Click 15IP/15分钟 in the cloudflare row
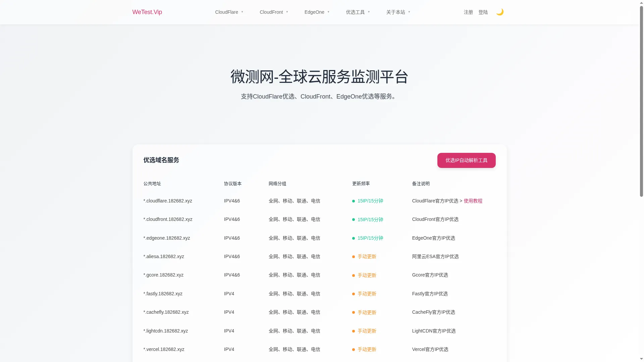The height and width of the screenshot is (362, 644). [370, 201]
